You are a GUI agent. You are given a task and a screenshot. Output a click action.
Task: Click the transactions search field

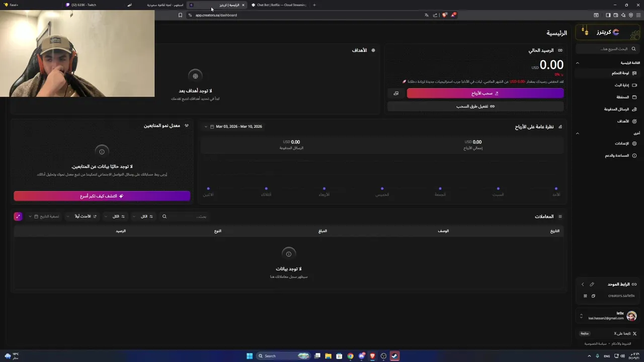coord(185,216)
